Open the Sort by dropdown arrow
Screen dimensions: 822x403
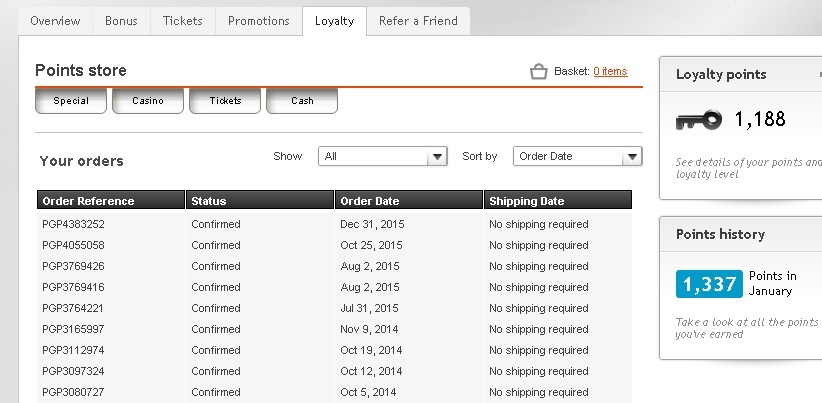[x=632, y=156]
